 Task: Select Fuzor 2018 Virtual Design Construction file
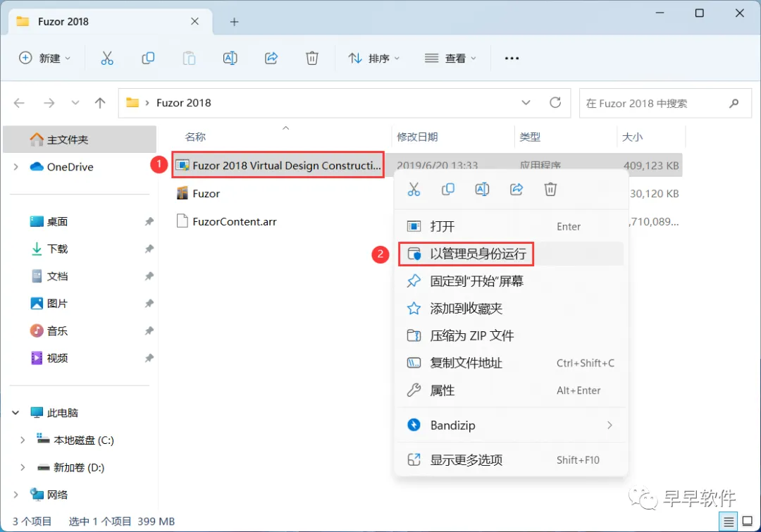(x=278, y=166)
